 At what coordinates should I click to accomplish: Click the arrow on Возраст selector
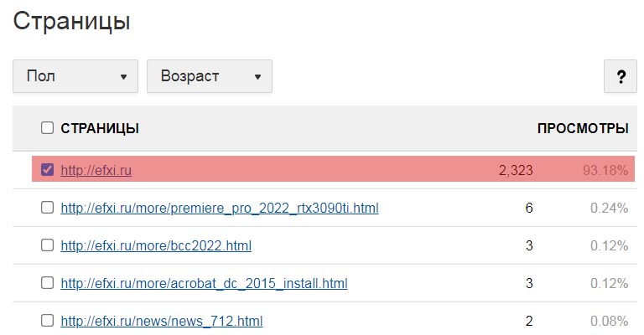257,77
